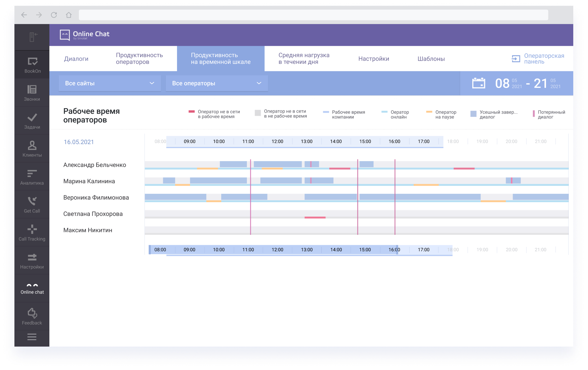
Task: Open the Операторская панель link
Action: 538,59
